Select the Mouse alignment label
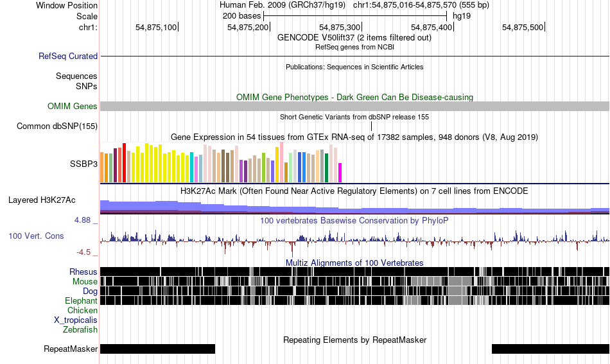The image size is (610, 364). [x=85, y=282]
